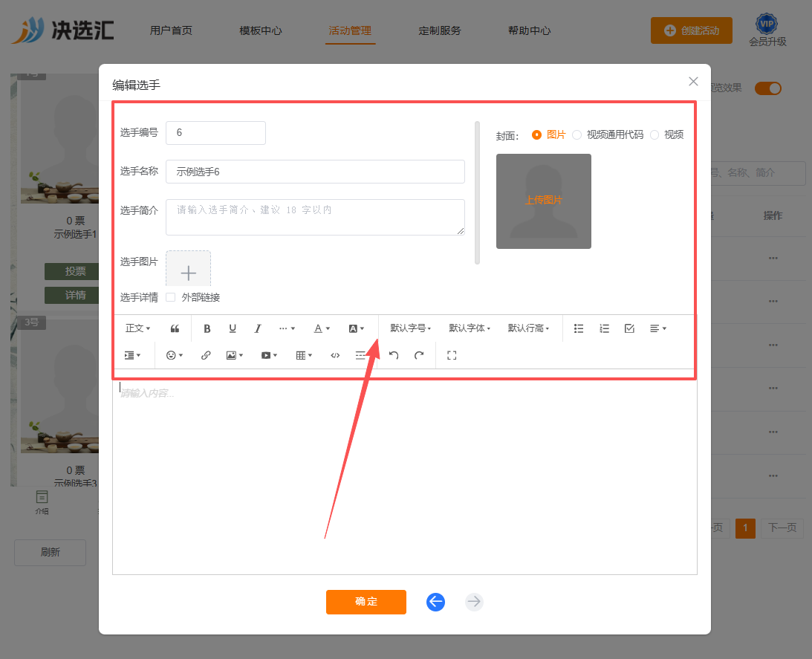The height and width of the screenshot is (659, 812).
Task: Open the insert table dropdown
Action: (x=304, y=355)
